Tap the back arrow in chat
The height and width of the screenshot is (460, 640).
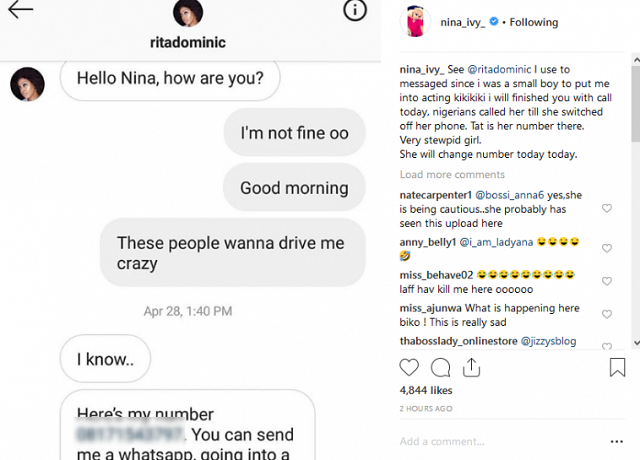pyautogui.click(x=20, y=11)
